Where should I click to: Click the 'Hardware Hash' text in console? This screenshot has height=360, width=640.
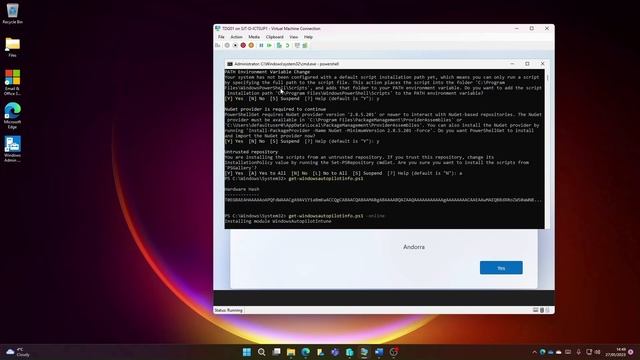(x=242, y=189)
